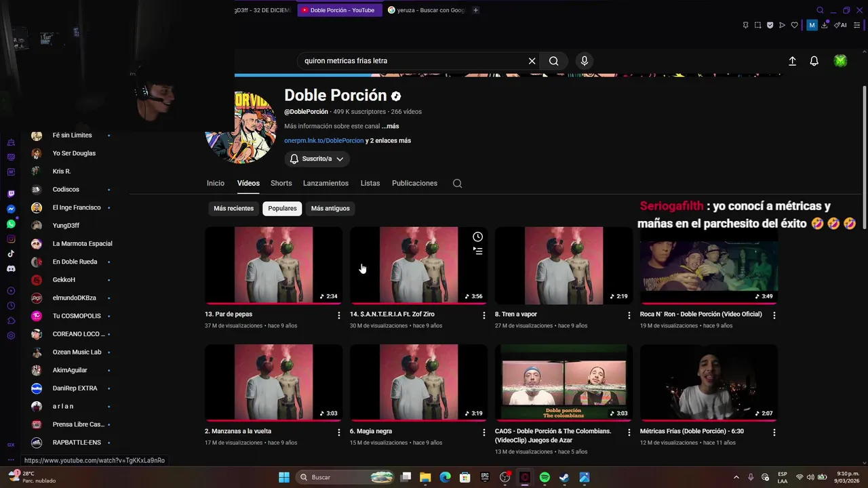The height and width of the screenshot is (488, 868).
Task: Open the onerpm.lnk.to/DoblePorcion link
Action: coord(323,141)
